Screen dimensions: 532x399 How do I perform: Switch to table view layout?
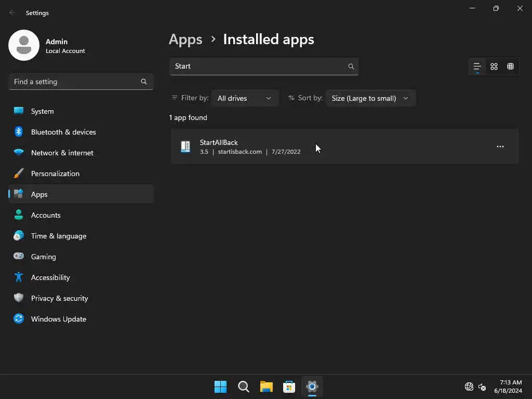(x=510, y=66)
